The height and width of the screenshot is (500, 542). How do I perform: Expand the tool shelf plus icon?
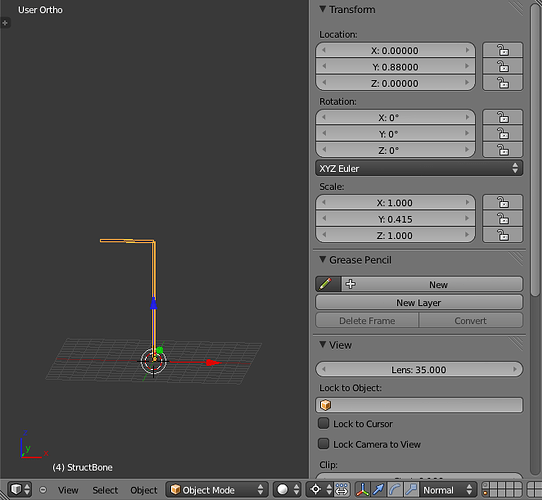5,23
